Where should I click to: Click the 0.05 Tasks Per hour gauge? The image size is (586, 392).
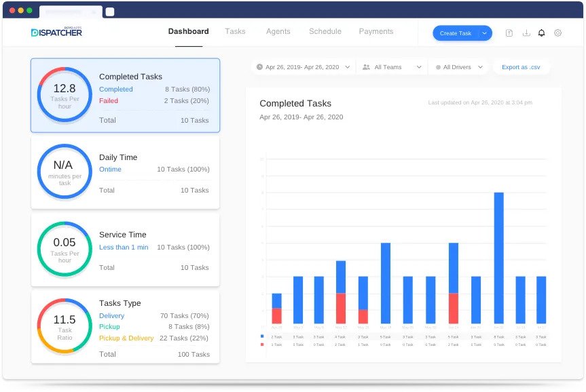pos(65,249)
